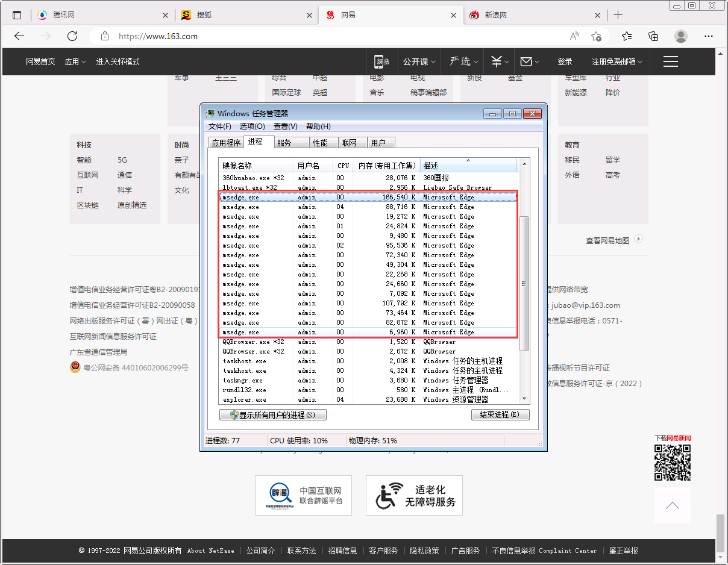Select the rundll32.exe process row
This screenshot has width=728, height=565.
pyautogui.click(x=368, y=390)
